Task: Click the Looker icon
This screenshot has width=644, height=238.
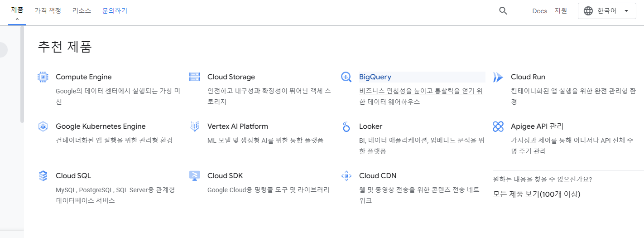Action: pyautogui.click(x=346, y=126)
